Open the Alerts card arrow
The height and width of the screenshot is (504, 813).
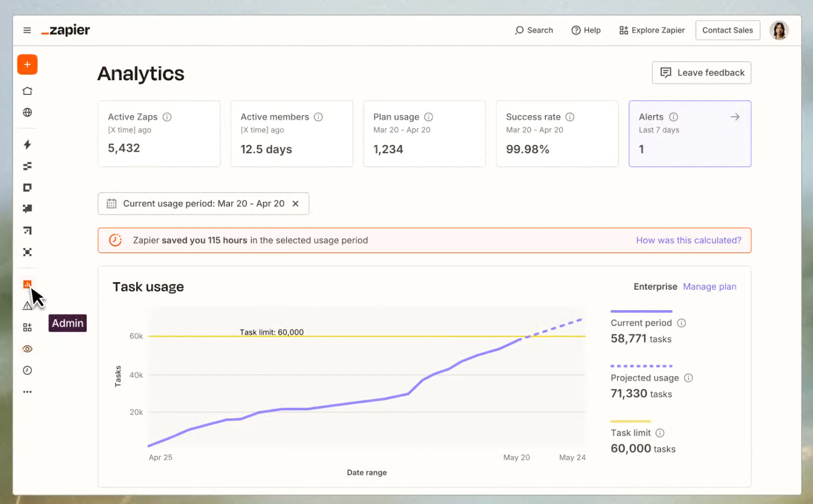[735, 117]
